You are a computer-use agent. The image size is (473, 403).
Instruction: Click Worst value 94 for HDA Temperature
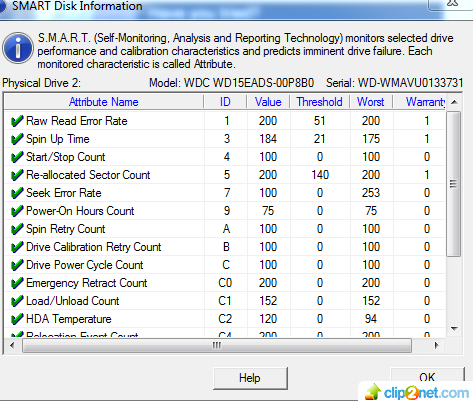coord(371,319)
